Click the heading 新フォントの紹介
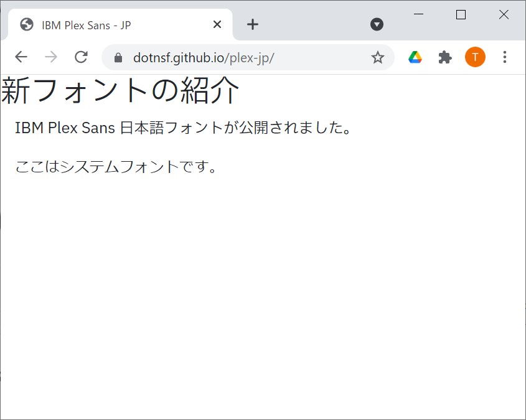This screenshot has width=526, height=420. [120, 90]
